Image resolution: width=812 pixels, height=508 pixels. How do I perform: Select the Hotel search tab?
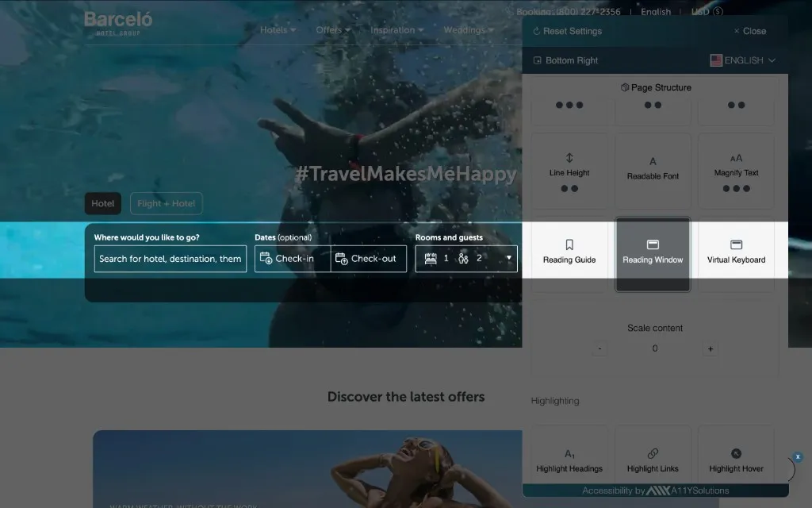pos(103,204)
